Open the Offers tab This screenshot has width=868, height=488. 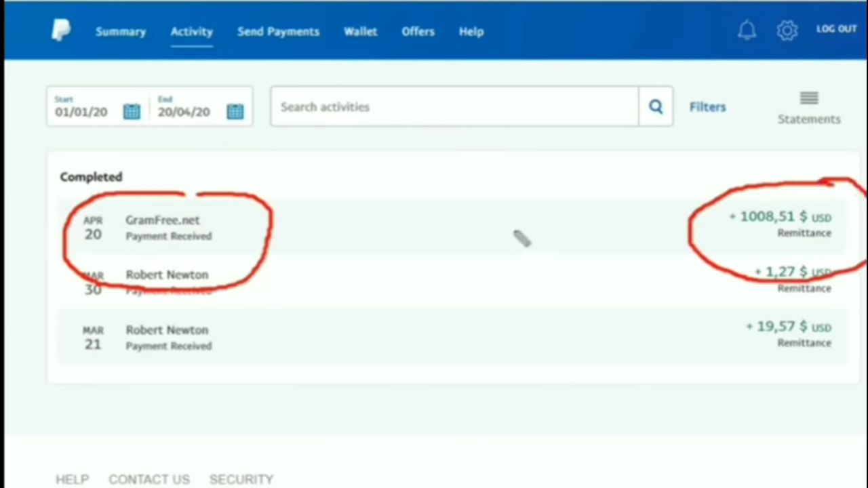(x=418, y=31)
